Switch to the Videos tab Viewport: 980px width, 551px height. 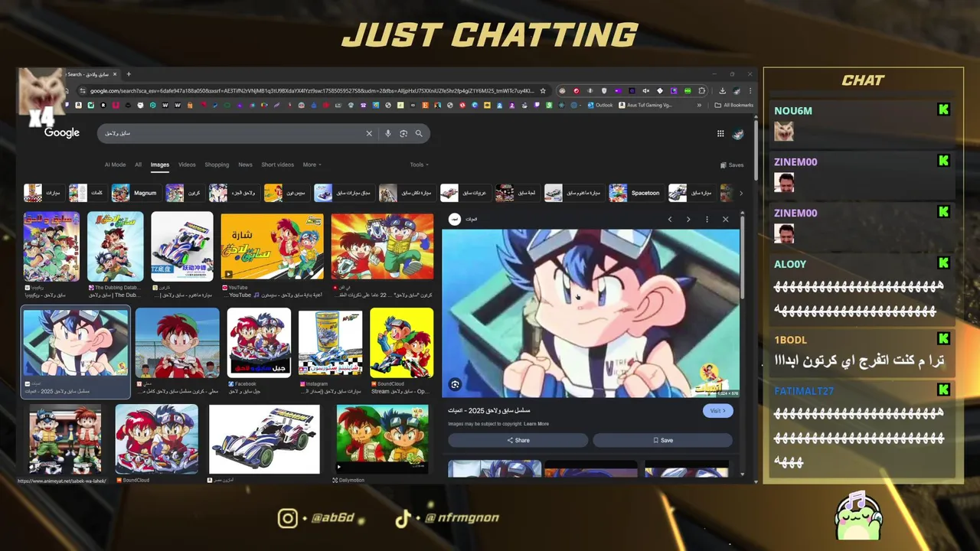coord(188,165)
